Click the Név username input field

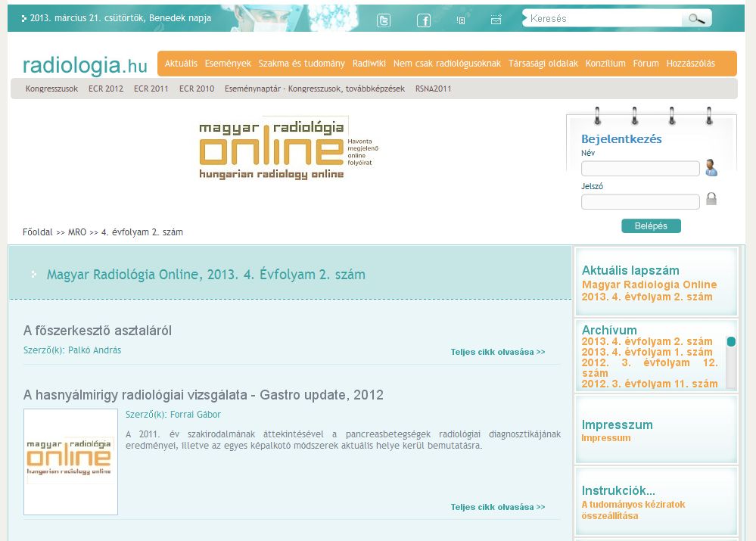[640, 168]
